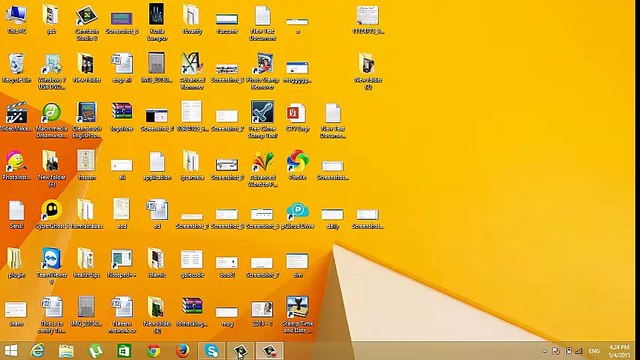Select the Naeem network document
Viewport: 640px width, 360px height.
point(122,315)
